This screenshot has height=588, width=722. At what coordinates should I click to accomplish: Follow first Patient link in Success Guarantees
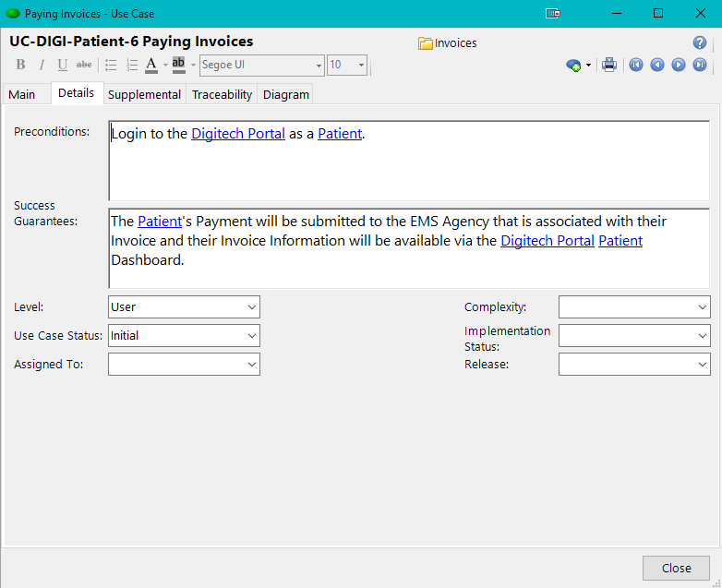point(160,222)
